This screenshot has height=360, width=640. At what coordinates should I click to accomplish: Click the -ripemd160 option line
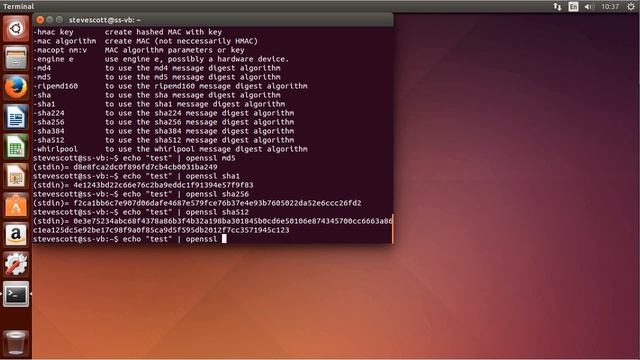(170, 86)
